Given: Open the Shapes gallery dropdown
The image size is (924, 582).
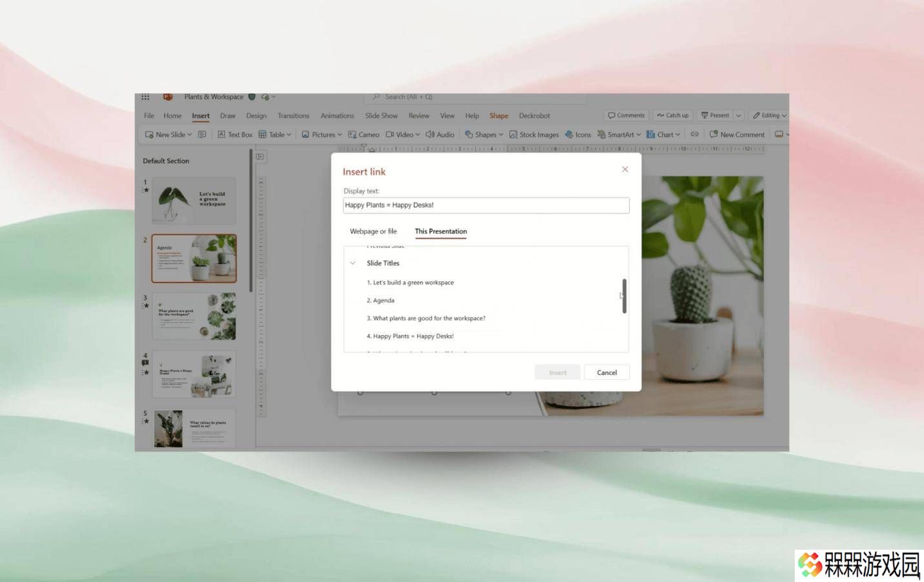Looking at the screenshot, I should click(484, 135).
